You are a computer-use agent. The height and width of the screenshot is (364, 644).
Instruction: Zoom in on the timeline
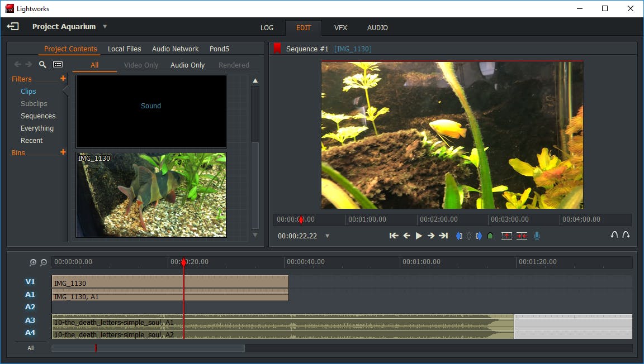click(33, 262)
